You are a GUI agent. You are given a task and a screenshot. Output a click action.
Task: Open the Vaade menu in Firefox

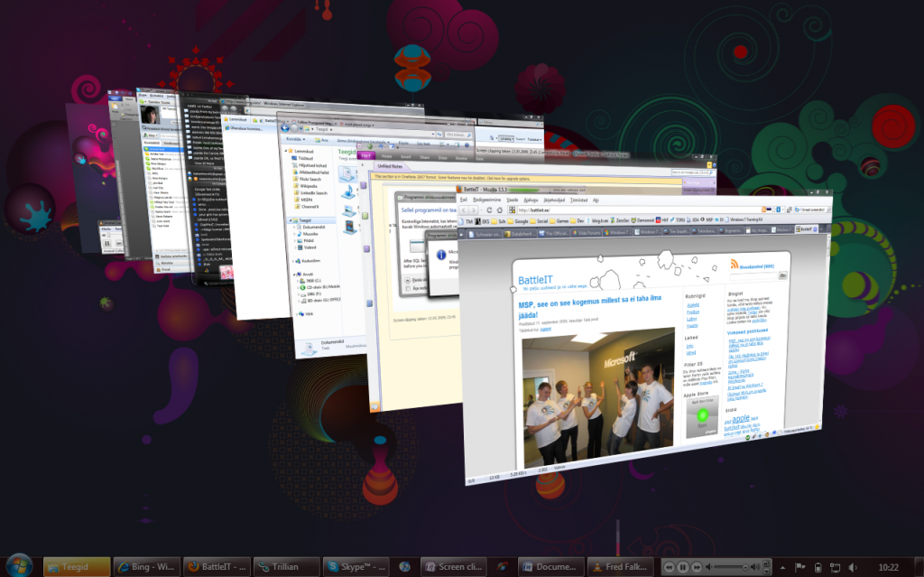point(513,200)
